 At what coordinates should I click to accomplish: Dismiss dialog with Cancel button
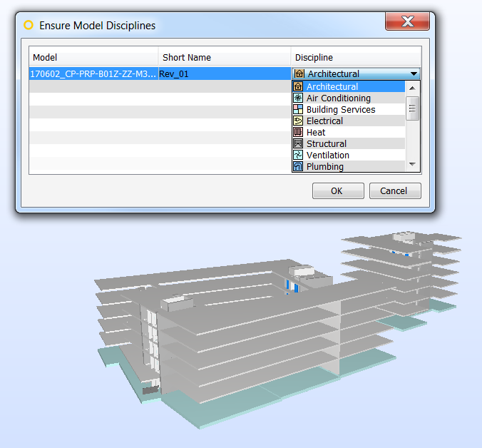pos(395,190)
